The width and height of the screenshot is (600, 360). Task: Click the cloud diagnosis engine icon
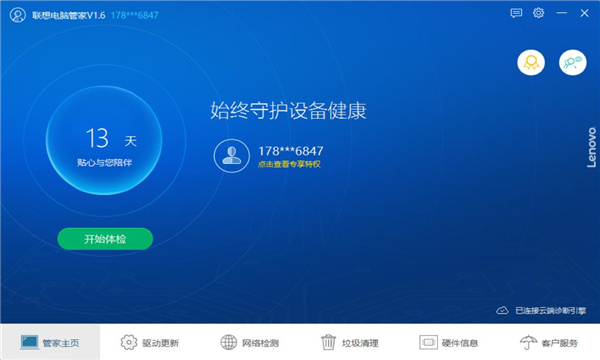(502, 310)
